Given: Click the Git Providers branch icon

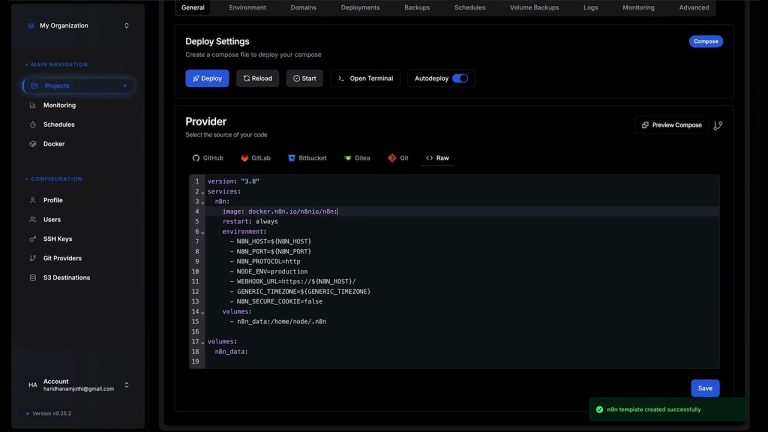Looking at the screenshot, I should pyautogui.click(x=33, y=258).
